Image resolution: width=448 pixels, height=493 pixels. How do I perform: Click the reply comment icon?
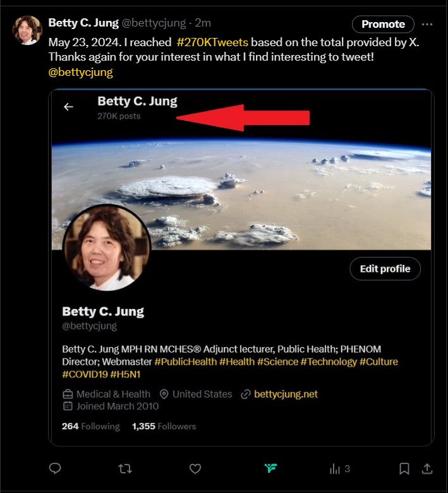tap(55, 468)
